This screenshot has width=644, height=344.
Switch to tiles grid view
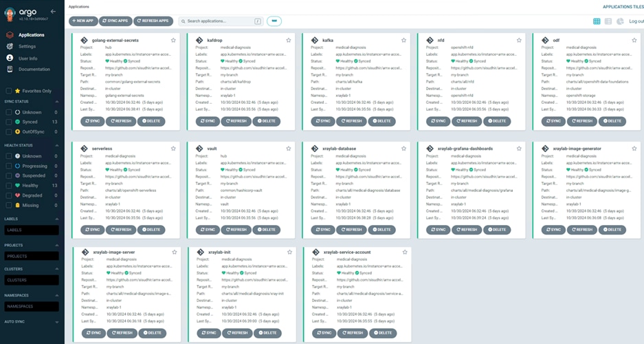click(597, 21)
